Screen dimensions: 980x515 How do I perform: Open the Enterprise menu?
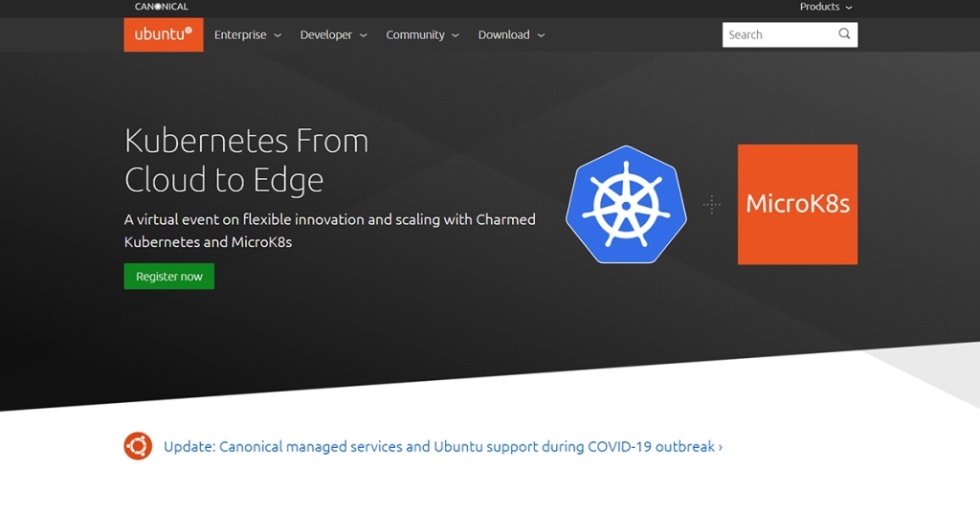point(240,34)
